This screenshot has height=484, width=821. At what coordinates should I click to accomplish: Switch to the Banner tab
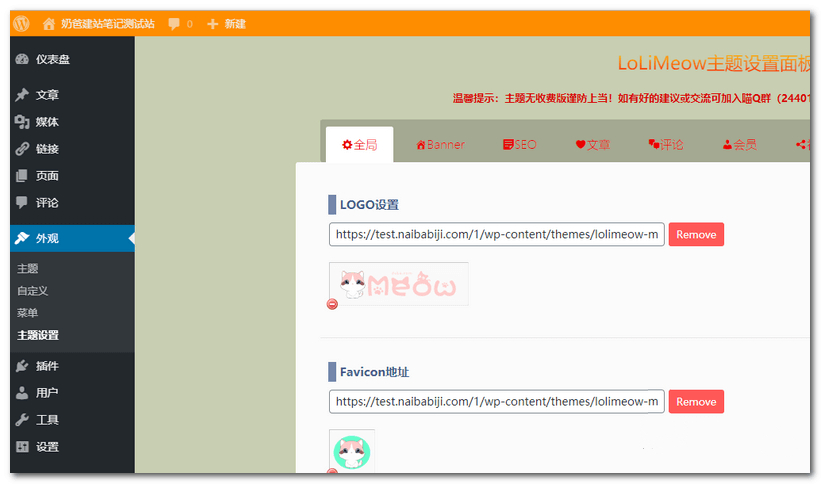[x=440, y=145]
